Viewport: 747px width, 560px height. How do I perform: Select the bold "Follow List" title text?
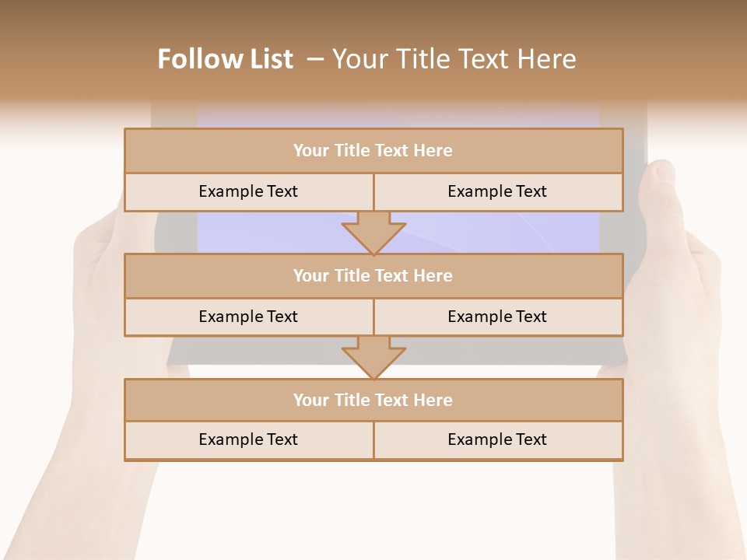(225, 59)
